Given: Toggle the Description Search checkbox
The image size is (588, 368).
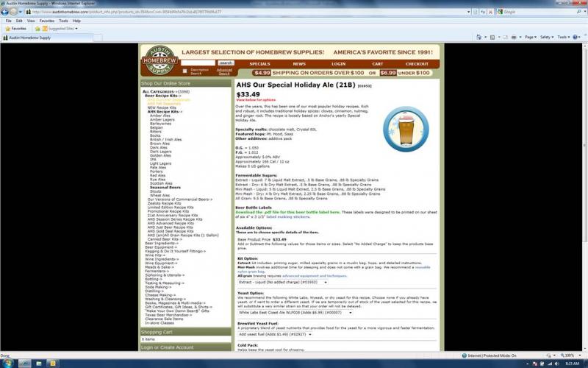Looking at the screenshot, I should (184, 71).
